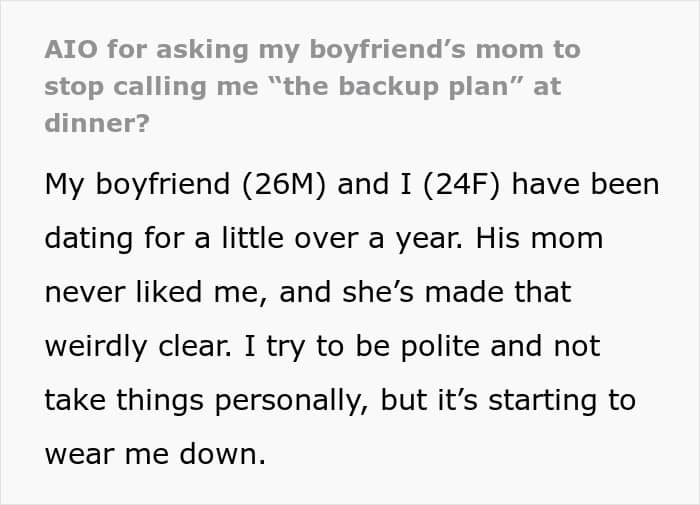Click "His mom" in the body text

coord(539,238)
